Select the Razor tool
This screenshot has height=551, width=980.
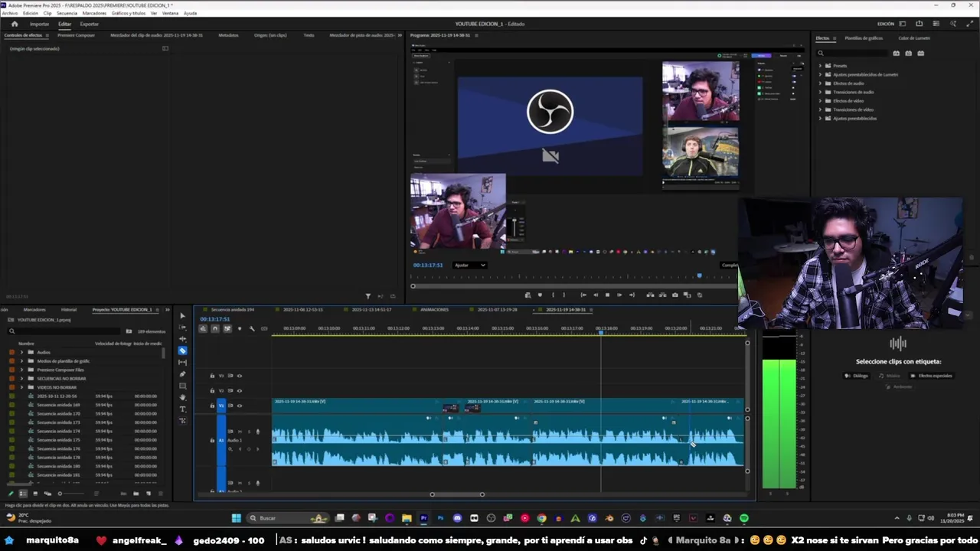click(x=182, y=350)
